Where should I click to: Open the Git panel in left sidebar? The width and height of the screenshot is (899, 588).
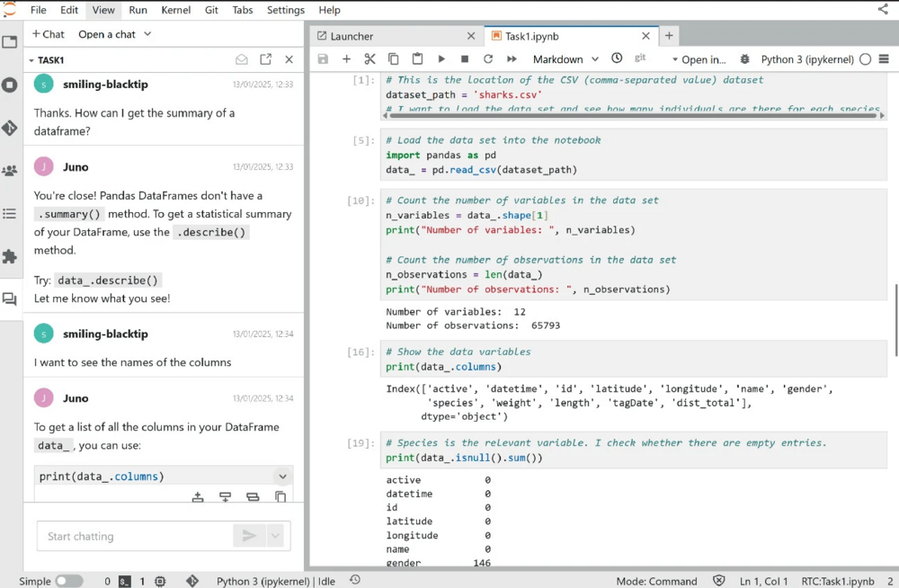click(10, 129)
